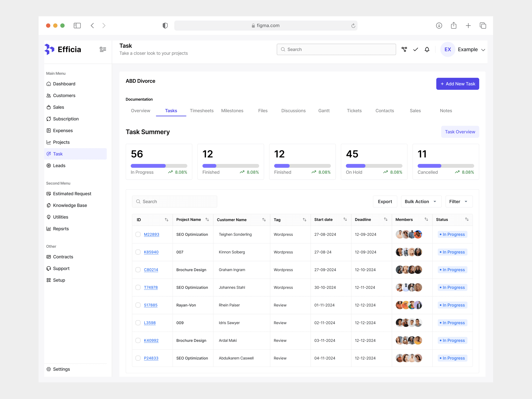Open the Example user account menu
This screenshot has width=532, height=399.
click(x=471, y=50)
